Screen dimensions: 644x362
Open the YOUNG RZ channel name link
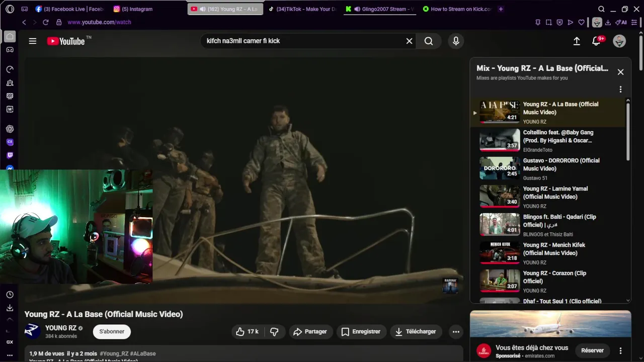coord(61,328)
